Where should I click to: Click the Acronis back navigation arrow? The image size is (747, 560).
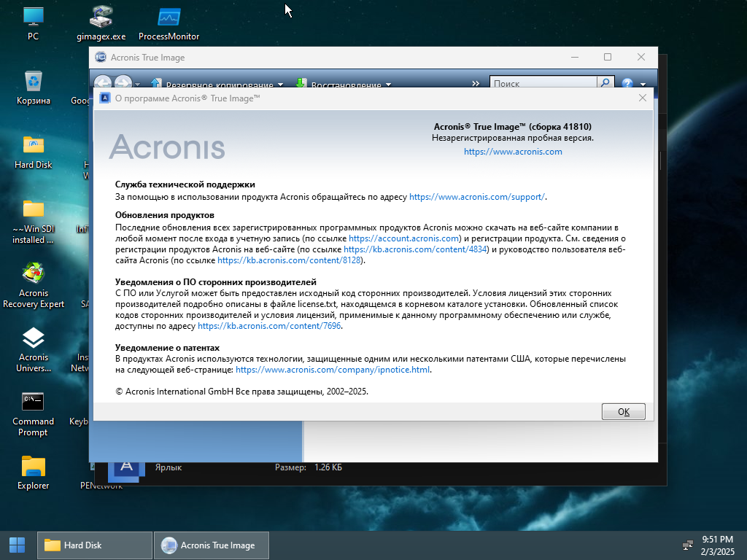click(x=102, y=83)
